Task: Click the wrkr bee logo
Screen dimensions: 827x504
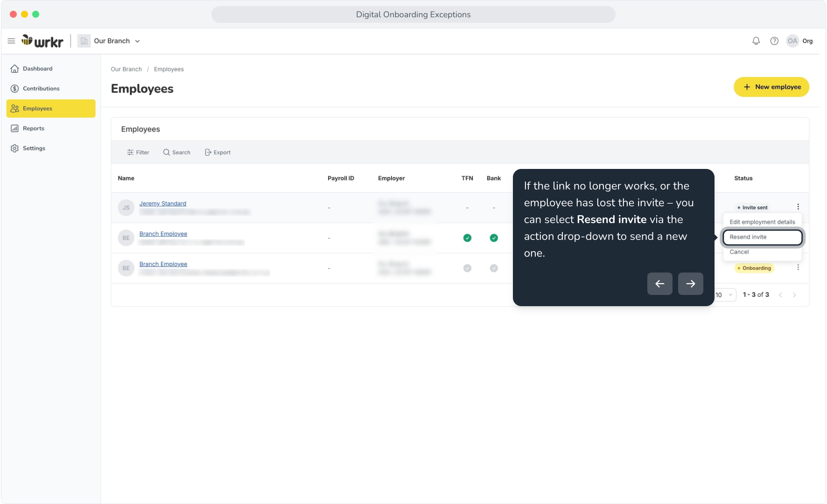Action: [x=42, y=41]
